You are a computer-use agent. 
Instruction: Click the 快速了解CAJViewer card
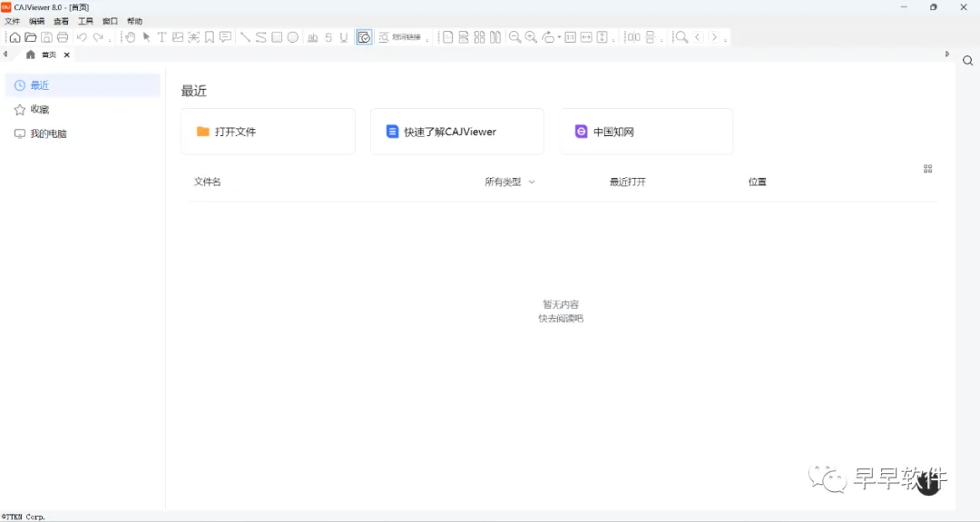456,132
